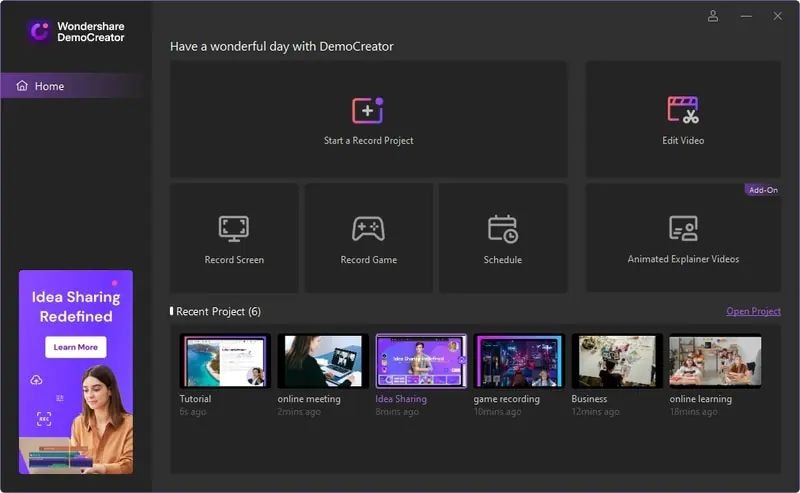800x493 pixels.
Task: Click the 'Animated Explainer Videos' label
Action: [x=683, y=259]
